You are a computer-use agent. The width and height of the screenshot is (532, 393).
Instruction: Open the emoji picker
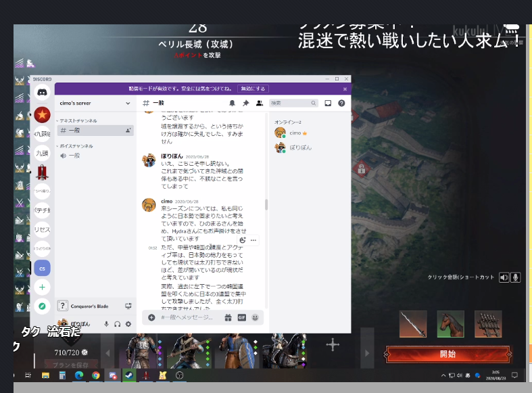pos(255,317)
